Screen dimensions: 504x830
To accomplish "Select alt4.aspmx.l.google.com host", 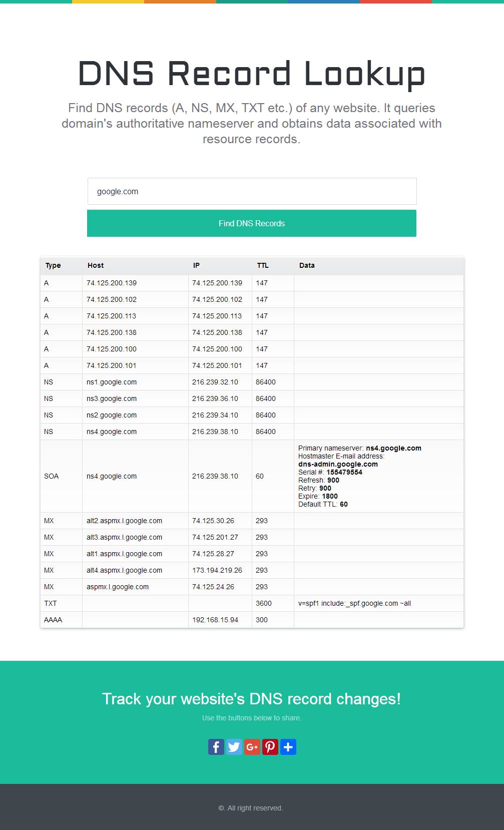I will click(x=124, y=570).
